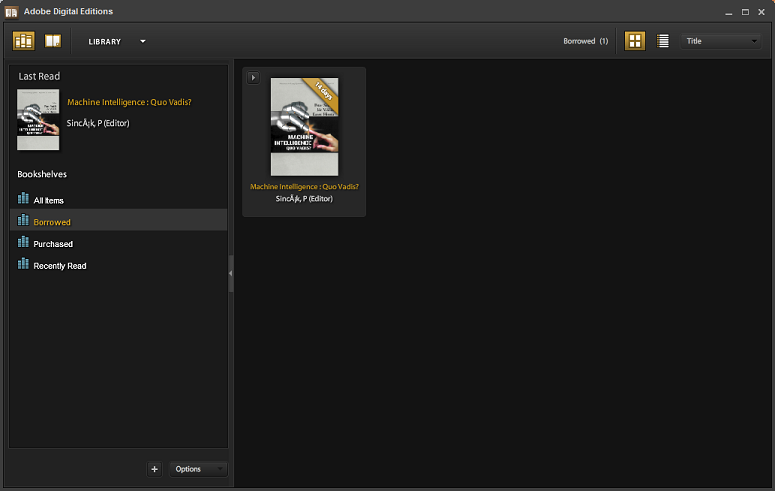Click the Borrowed (1) count label

tap(586, 41)
